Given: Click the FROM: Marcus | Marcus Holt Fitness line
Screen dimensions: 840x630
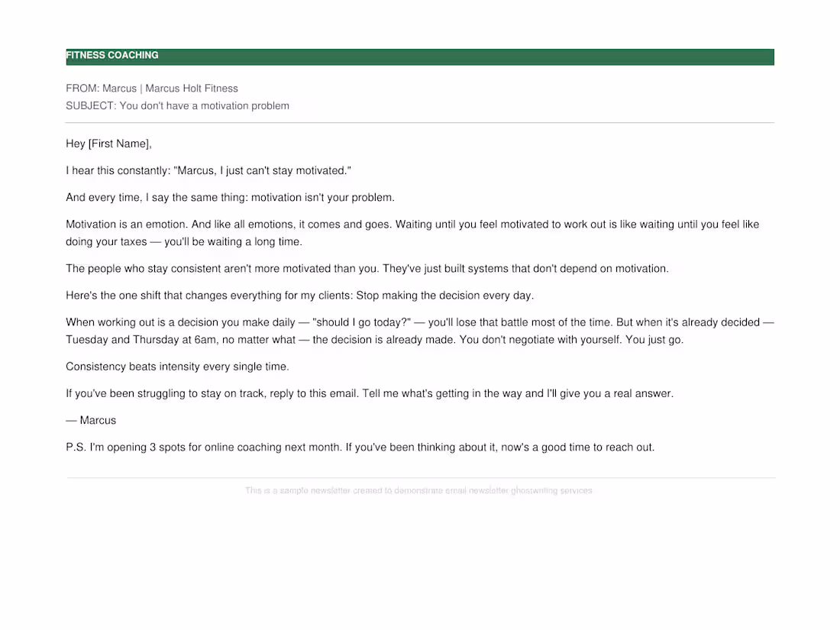Looking at the screenshot, I should 152,89.
